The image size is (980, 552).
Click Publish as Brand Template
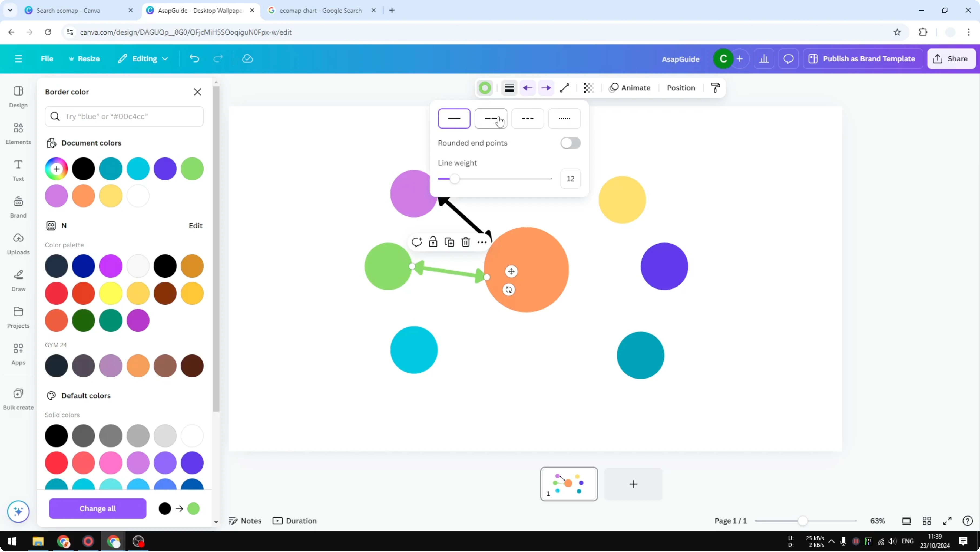click(x=862, y=58)
